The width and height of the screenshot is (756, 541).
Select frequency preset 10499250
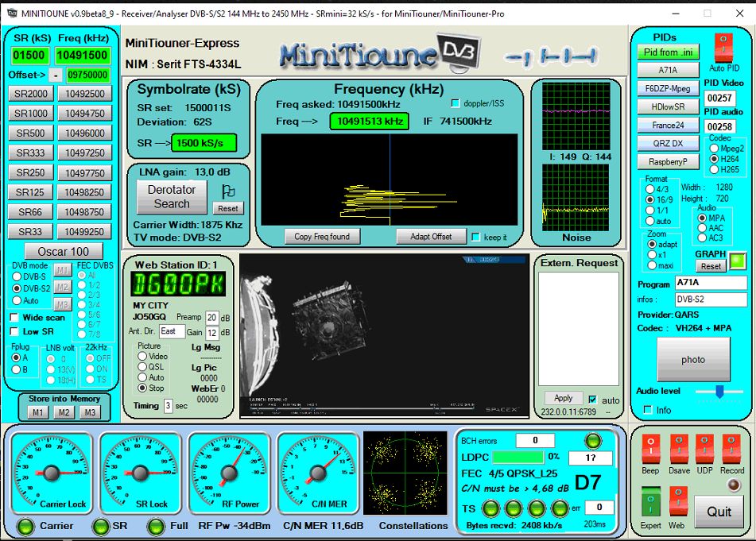(x=84, y=232)
